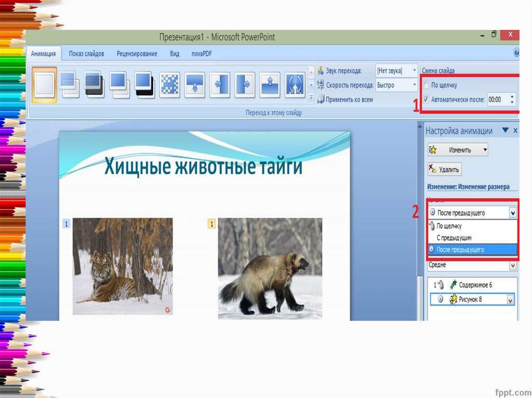Open the Рецензирование tab
The image size is (532, 398).
click(x=137, y=53)
